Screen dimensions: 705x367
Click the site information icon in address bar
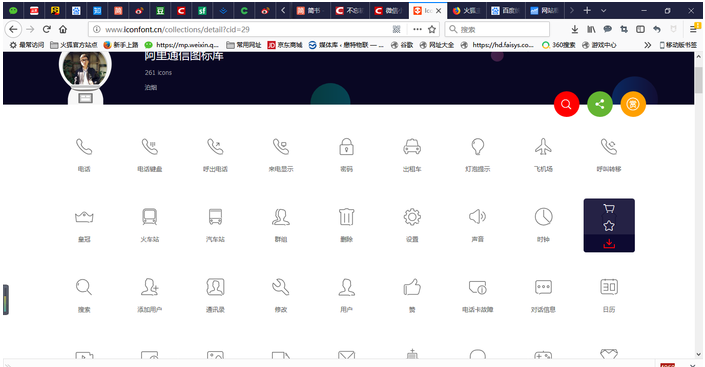pyautogui.click(x=96, y=30)
